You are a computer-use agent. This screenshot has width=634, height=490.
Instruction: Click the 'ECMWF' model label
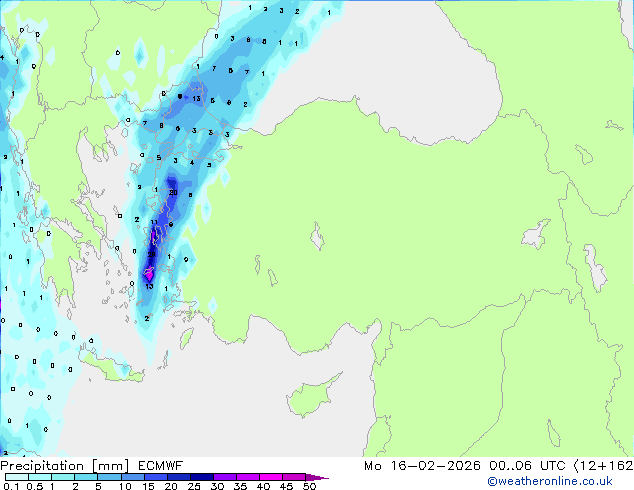click(161, 466)
